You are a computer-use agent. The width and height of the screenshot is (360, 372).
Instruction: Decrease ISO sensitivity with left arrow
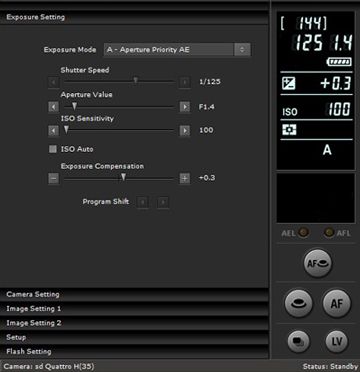pyautogui.click(x=54, y=131)
